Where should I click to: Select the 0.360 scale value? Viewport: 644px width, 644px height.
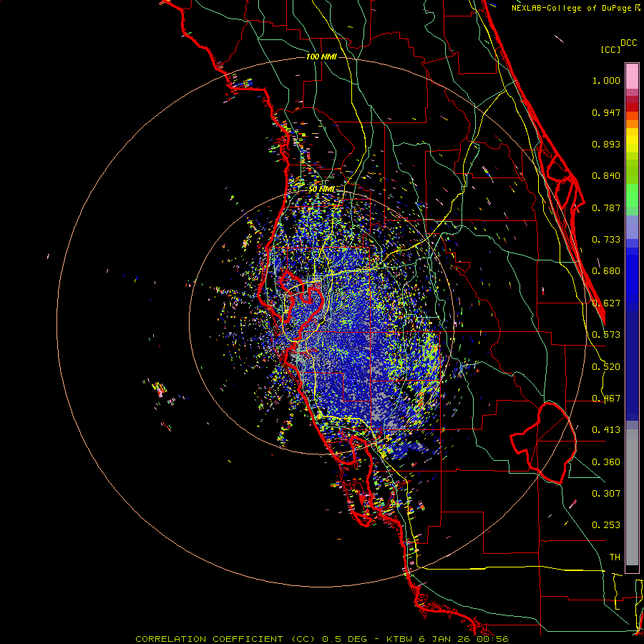point(606,462)
